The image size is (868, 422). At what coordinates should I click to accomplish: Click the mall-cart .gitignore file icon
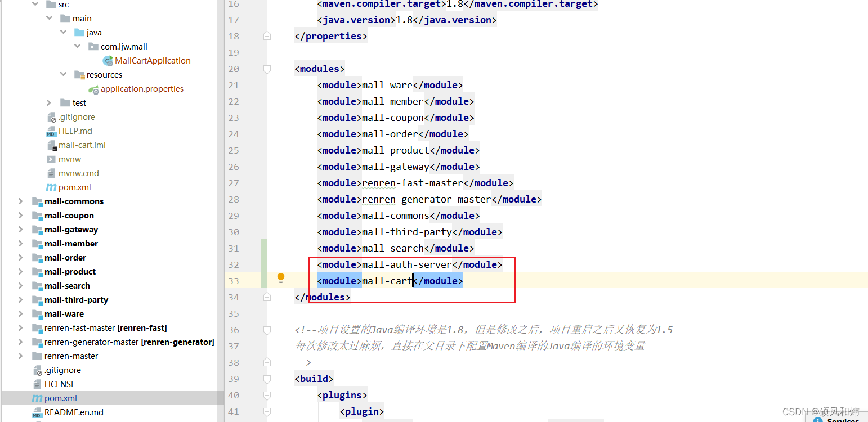[x=51, y=117]
